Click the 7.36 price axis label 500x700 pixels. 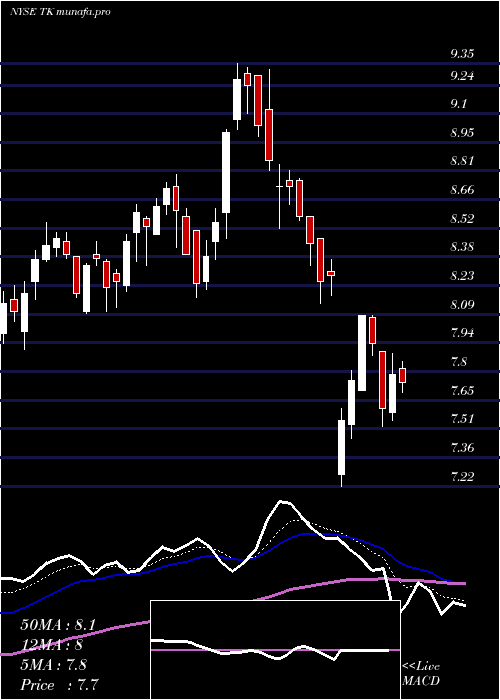point(462,447)
